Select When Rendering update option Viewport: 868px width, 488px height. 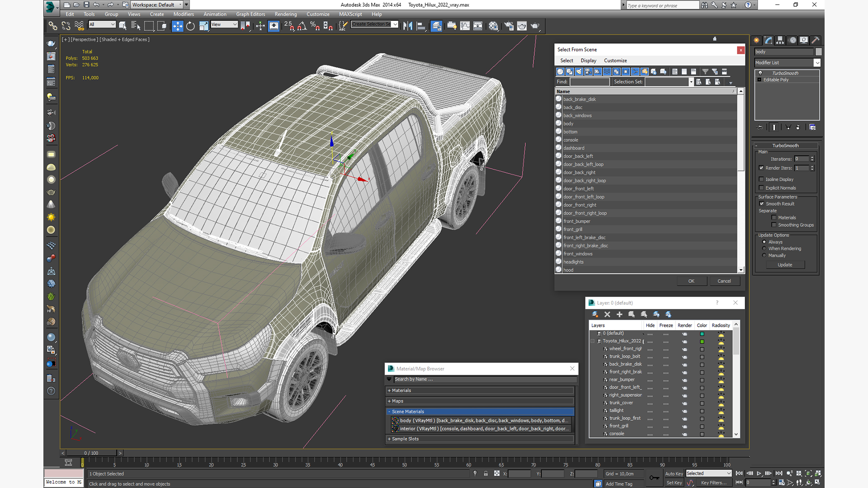point(764,249)
